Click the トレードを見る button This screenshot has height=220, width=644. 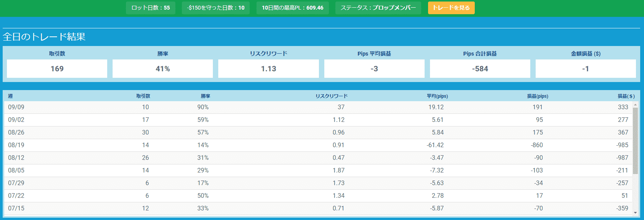pos(451,8)
